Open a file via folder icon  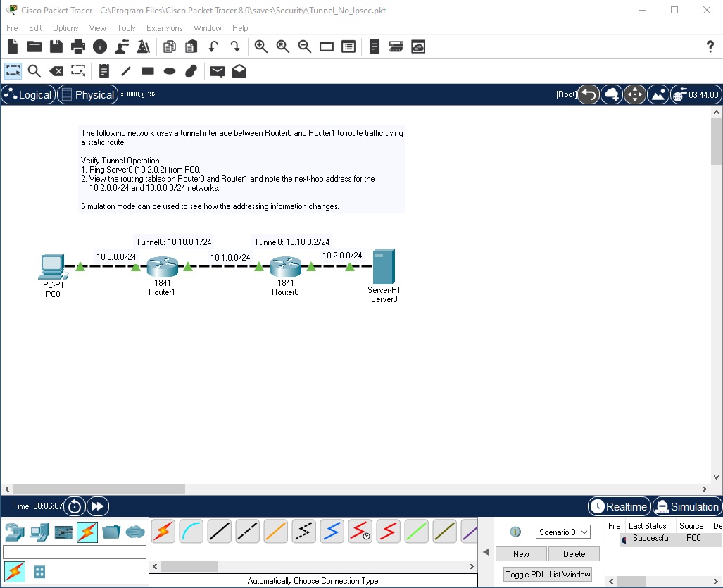[x=34, y=46]
